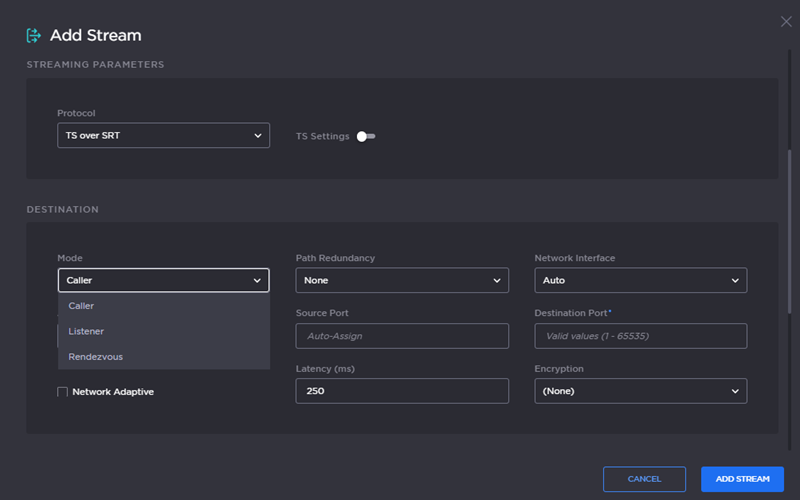
Task: Open the Network Interface dropdown
Action: pos(640,281)
